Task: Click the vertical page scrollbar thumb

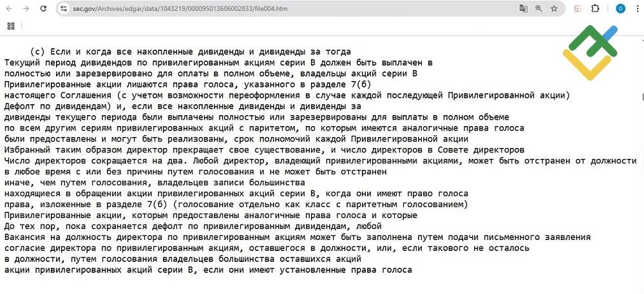Action: point(643,96)
